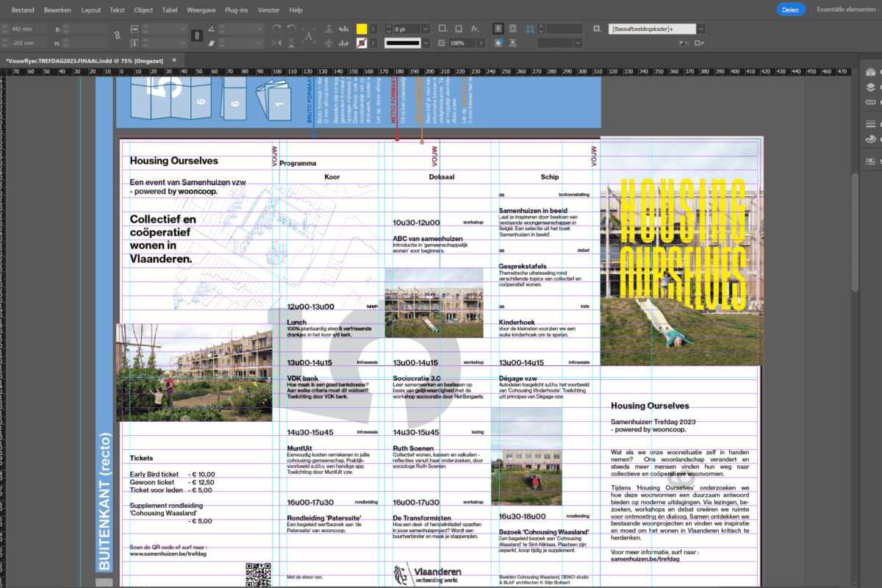
Task: Open the Swatches panel icon
Action: click(x=871, y=160)
